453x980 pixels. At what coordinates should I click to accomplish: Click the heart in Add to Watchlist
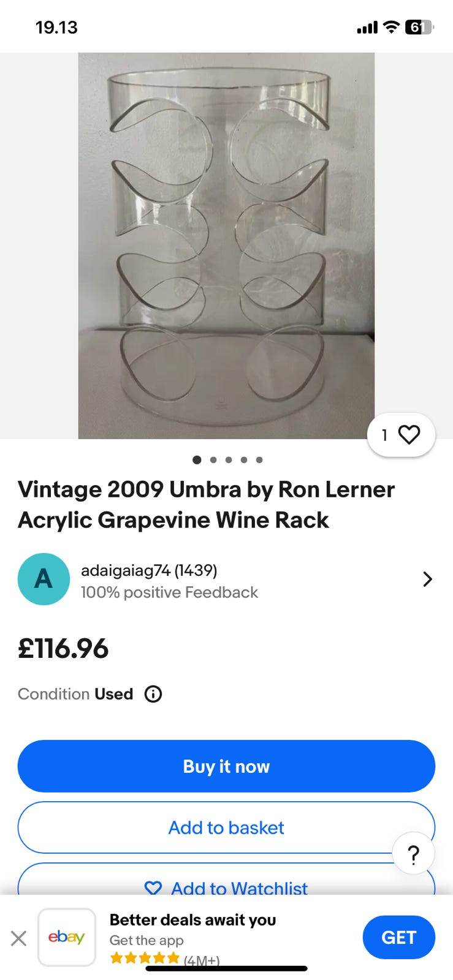point(153,888)
